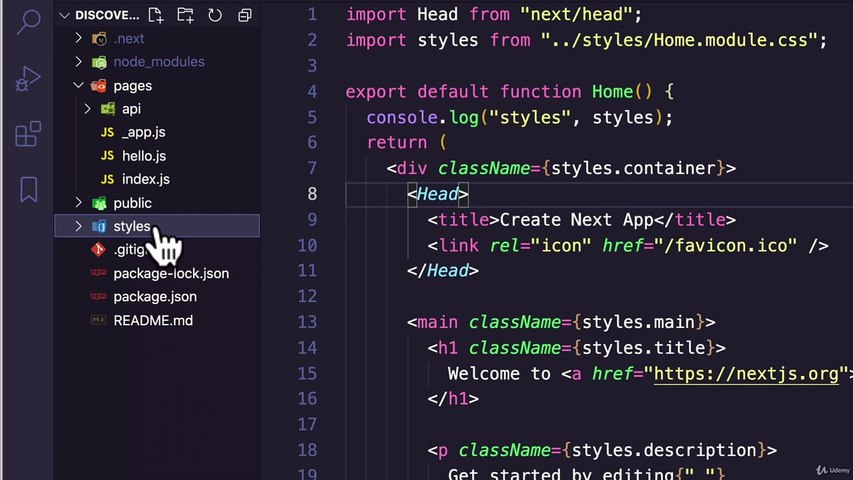Click the node_modules folder icon
The image size is (853, 480).
click(99, 62)
